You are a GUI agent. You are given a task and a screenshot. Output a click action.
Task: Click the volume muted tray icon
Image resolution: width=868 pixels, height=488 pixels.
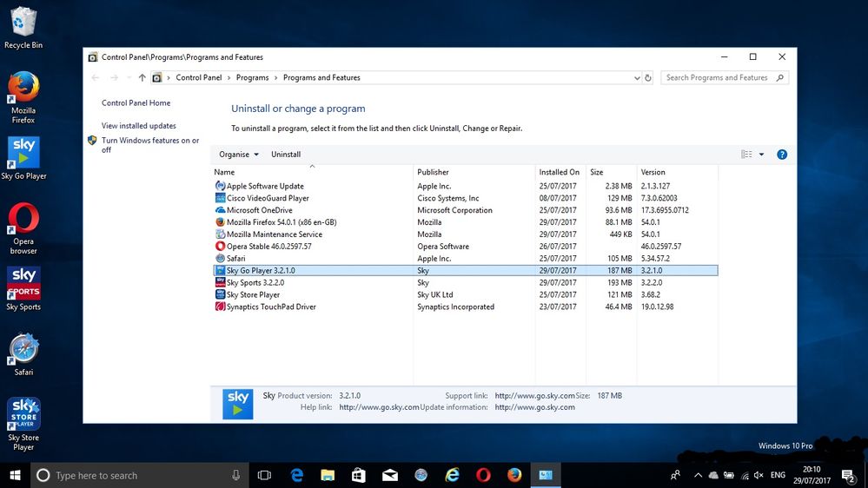[759, 475]
